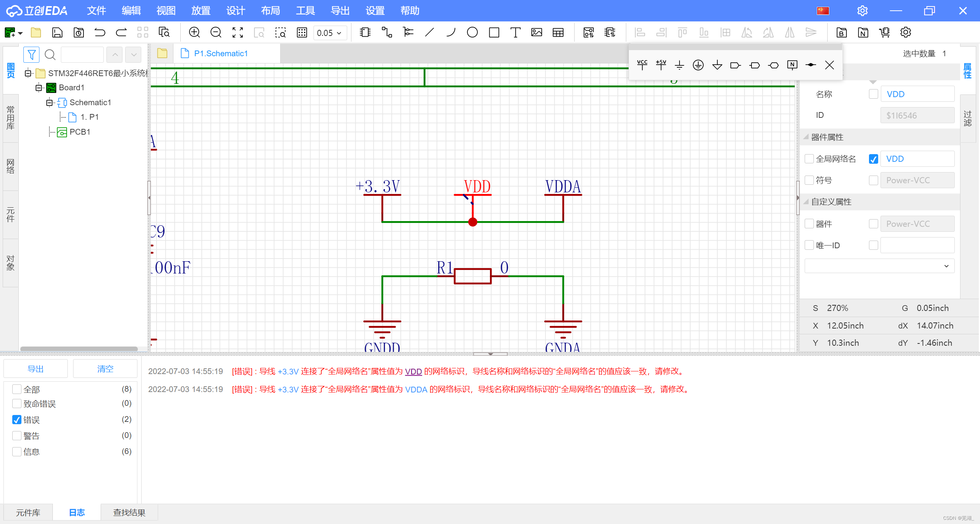This screenshot has width=980, height=524.
Task: Collapse the Board1 tree node
Action: click(x=39, y=88)
